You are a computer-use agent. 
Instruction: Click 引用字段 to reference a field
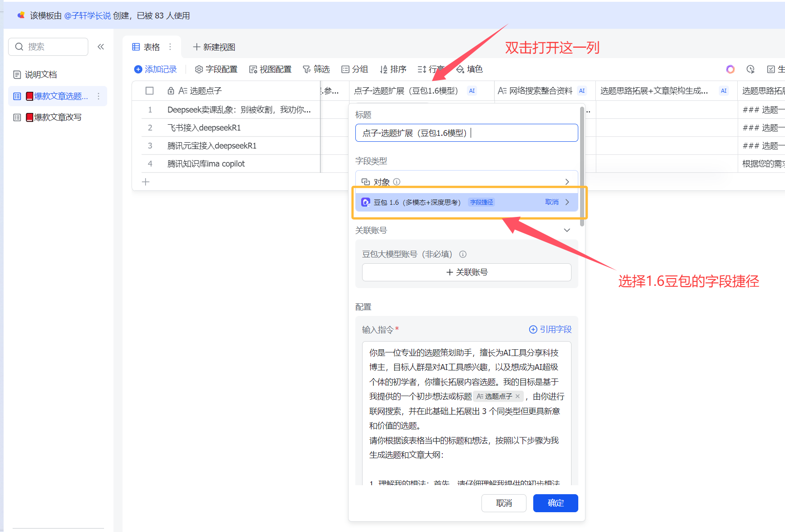(x=550, y=329)
